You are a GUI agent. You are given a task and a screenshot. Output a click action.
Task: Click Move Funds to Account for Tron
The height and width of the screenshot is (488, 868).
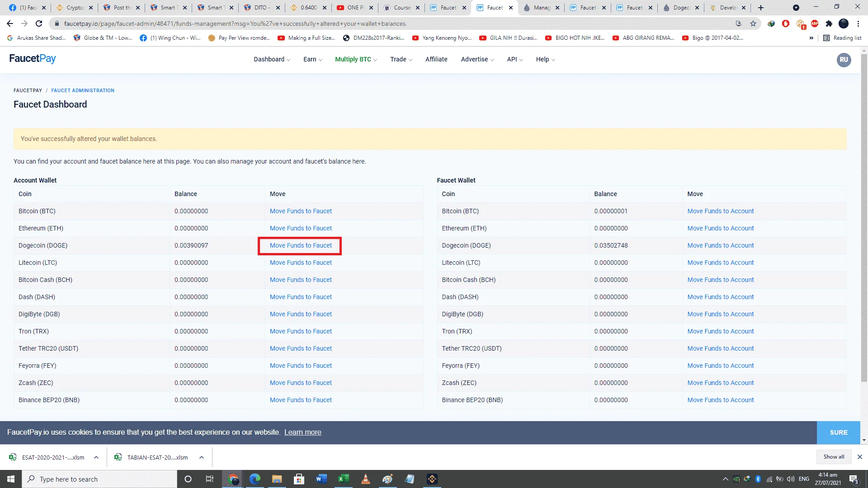(721, 331)
